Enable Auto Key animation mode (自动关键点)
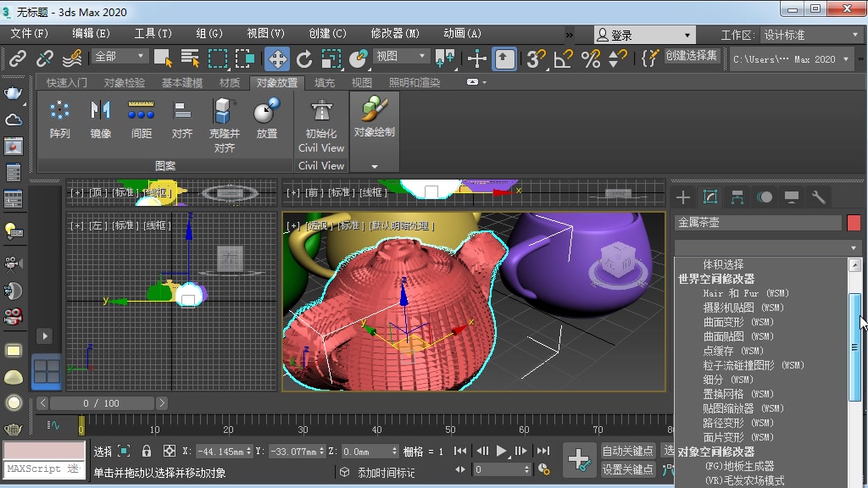 [x=627, y=451]
